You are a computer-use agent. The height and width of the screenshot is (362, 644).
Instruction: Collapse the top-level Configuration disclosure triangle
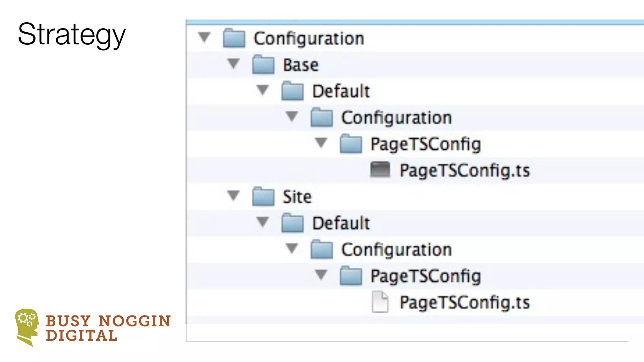point(204,37)
